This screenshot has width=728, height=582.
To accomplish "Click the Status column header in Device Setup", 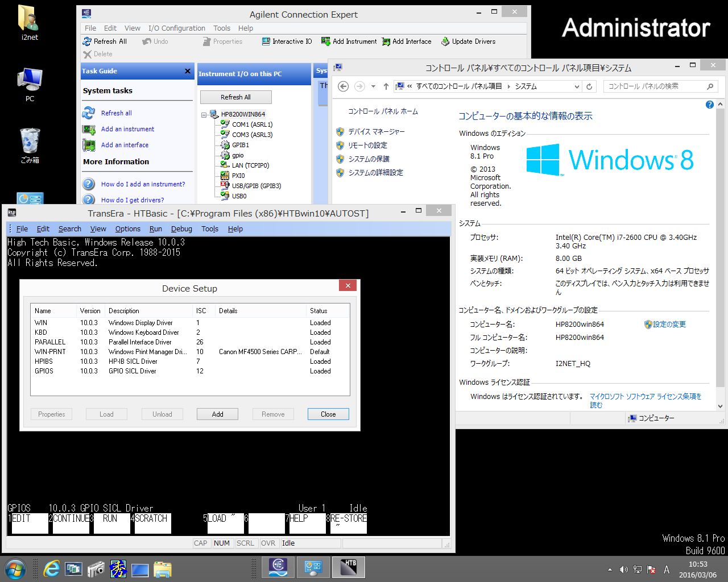I will (x=327, y=311).
